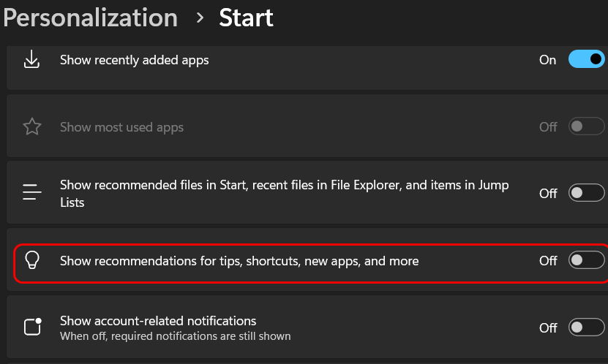Click the breadcrumb chevron separator arrow
The image size is (608, 364).
coord(200,18)
